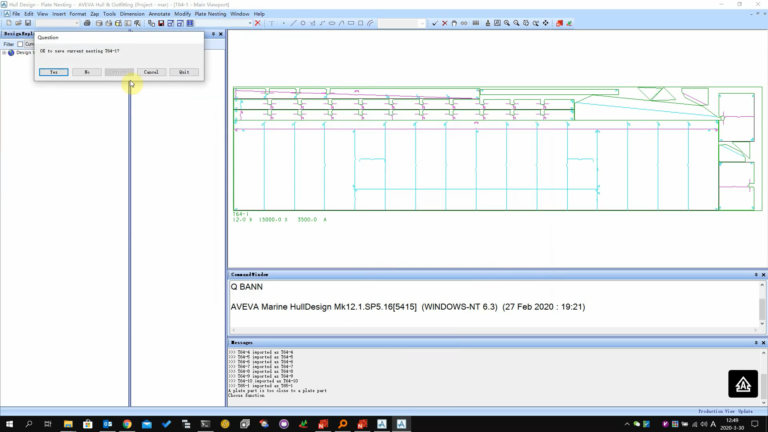Select the rectangle drawing tool
The image size is (768, 432).
click(351, 23)
